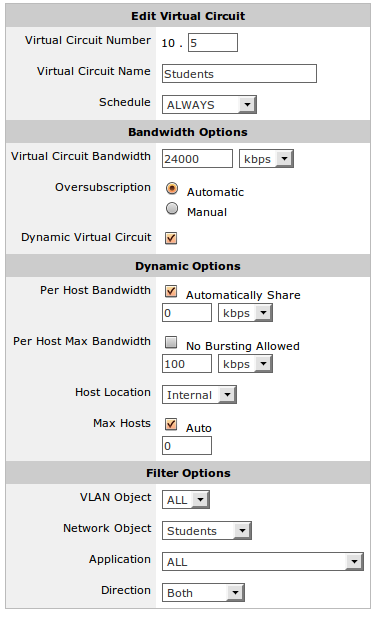375x618 pixels.
Task: Open the Virtual Circuit Bandwidth units dropdown
Action: point(266,158)
